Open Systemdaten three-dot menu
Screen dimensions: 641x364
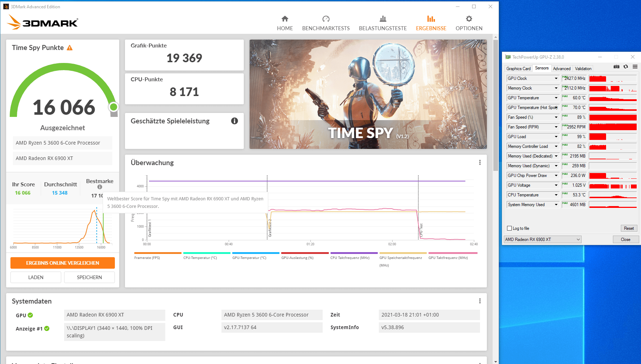480,301
